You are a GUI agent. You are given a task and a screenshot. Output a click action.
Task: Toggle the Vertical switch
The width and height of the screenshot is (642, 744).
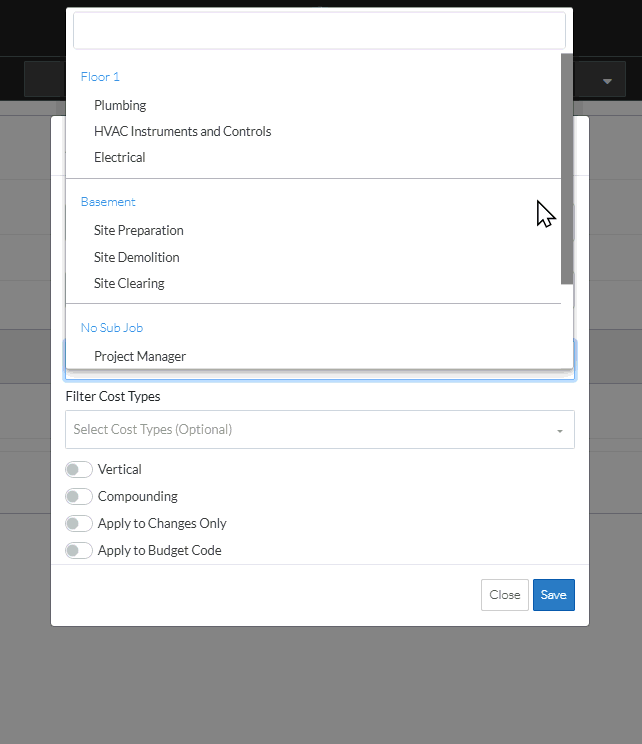point(79,469)
